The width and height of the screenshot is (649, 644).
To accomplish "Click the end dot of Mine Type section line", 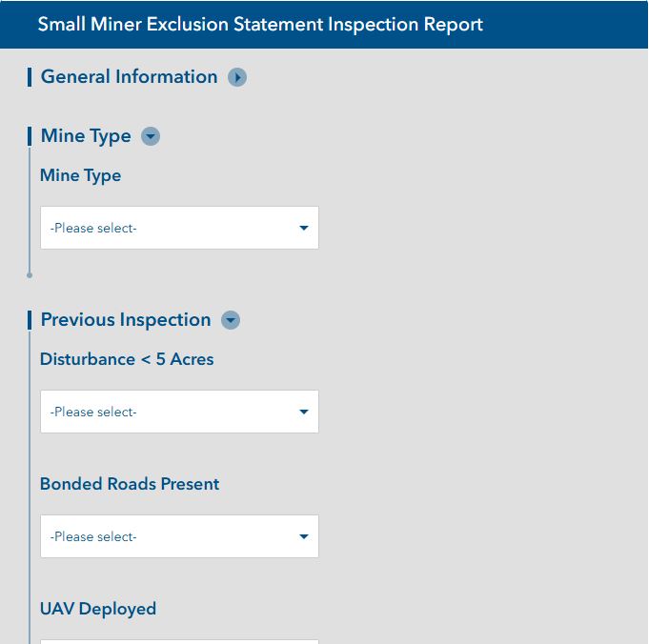I will pos(30,275).
